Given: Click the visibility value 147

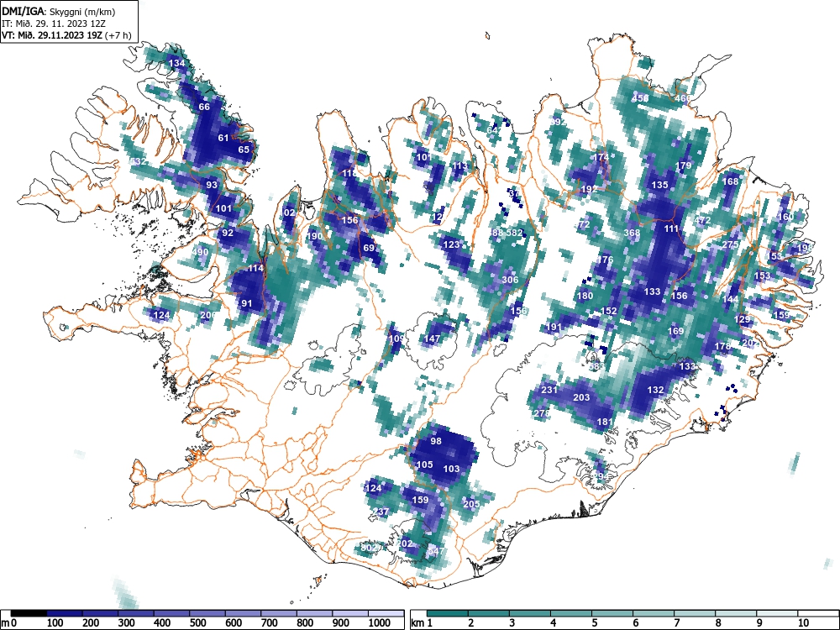Looking at the screenshot, I should coord(432,339).
